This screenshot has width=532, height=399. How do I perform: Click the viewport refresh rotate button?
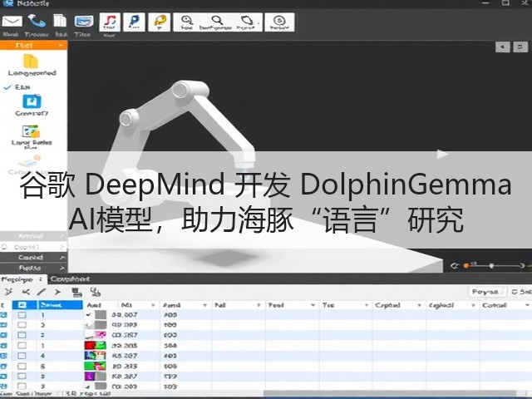[x=520, y=47]
